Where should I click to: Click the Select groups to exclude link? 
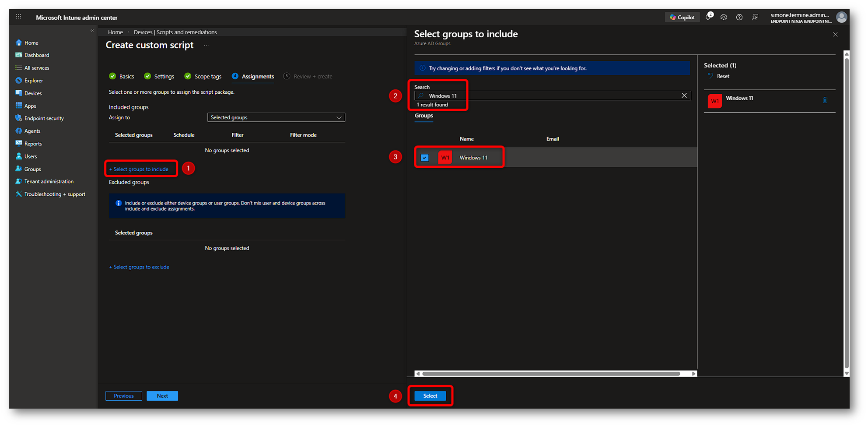pos(139,267)
